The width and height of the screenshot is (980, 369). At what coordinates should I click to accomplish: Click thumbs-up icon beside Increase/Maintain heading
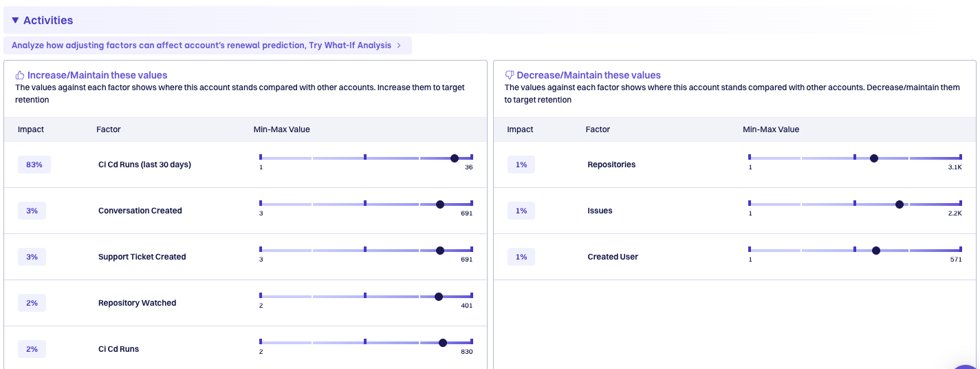click(20, 75)
